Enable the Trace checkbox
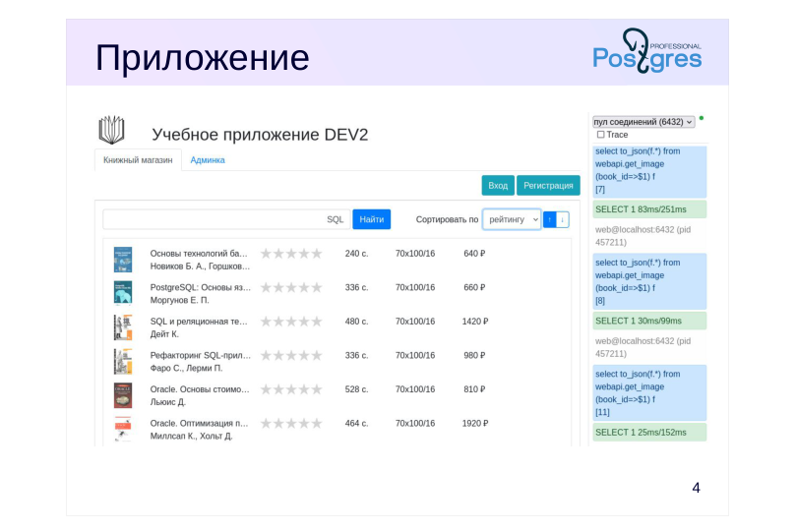Image resolution: width=796 pixels, height=532 pixels. tap(600, 135)
